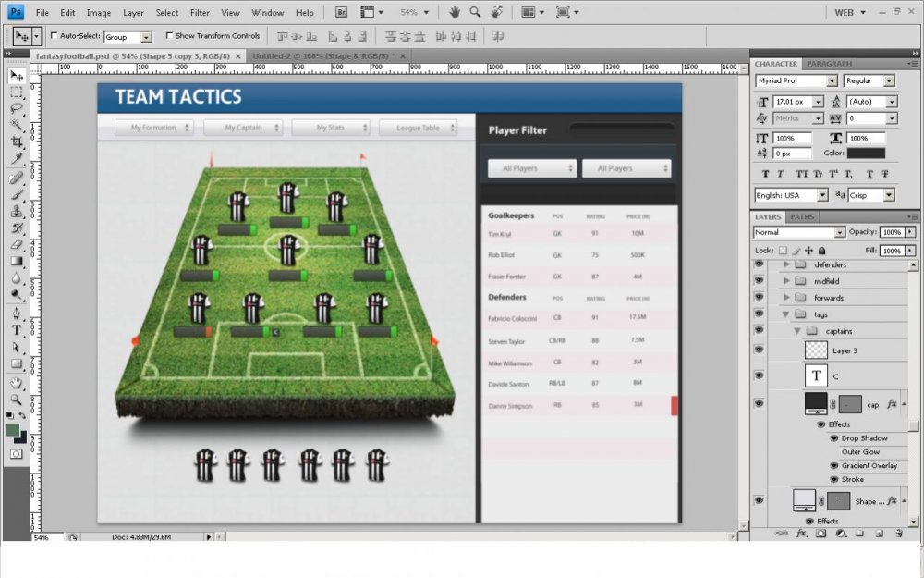Launch Adobe Bridge from the top bar
Screen dimensions: 924x578
339,13
